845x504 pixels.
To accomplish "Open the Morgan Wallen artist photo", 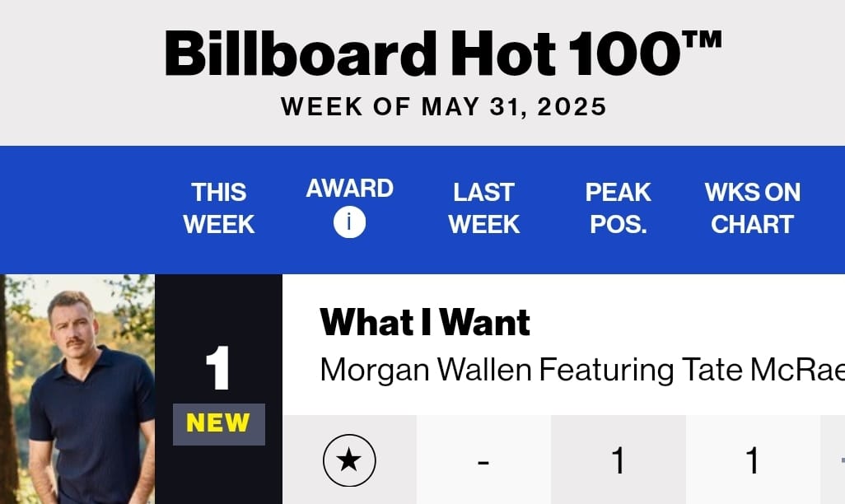I will tap(77, 390).
